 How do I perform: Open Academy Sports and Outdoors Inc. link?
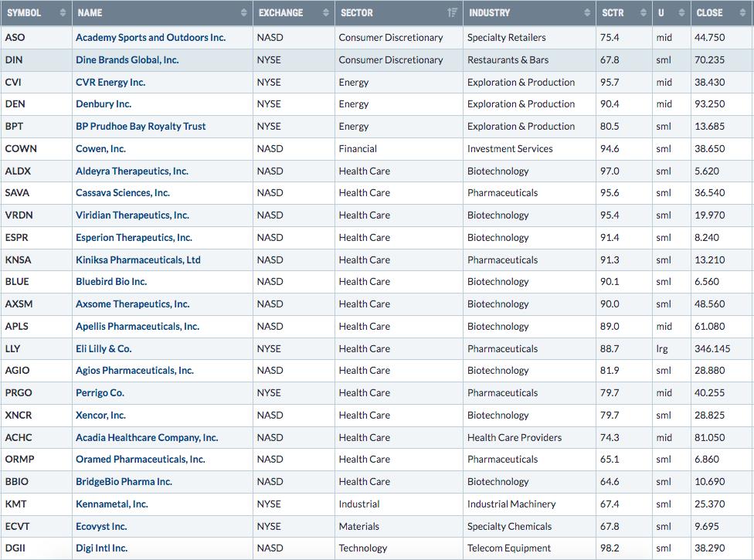(151, 38)
